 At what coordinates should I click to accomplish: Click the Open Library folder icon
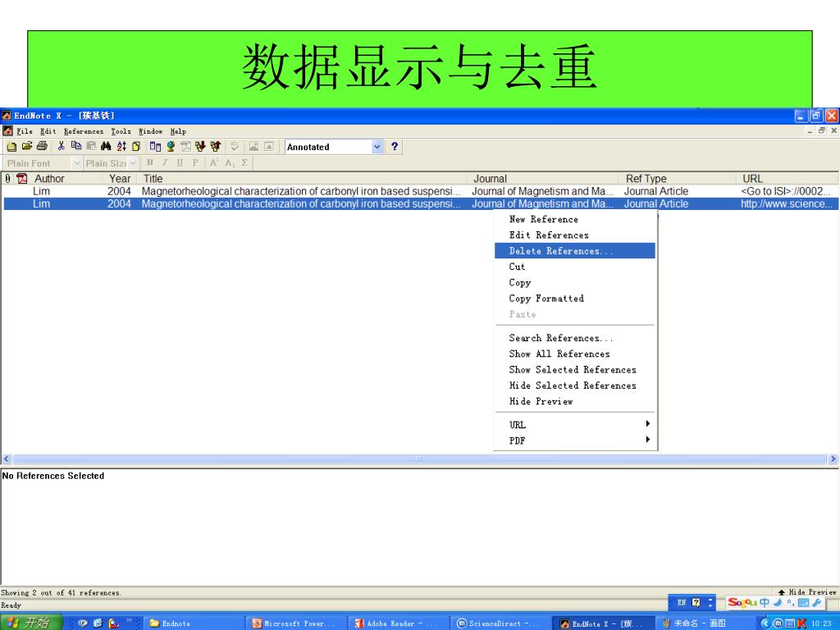(27, 146)
